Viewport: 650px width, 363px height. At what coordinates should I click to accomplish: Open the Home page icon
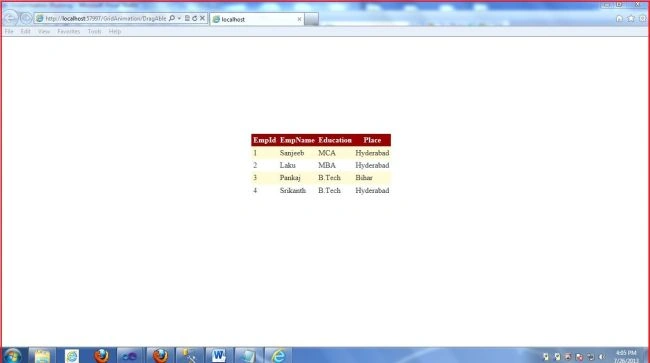click(619, 19)
